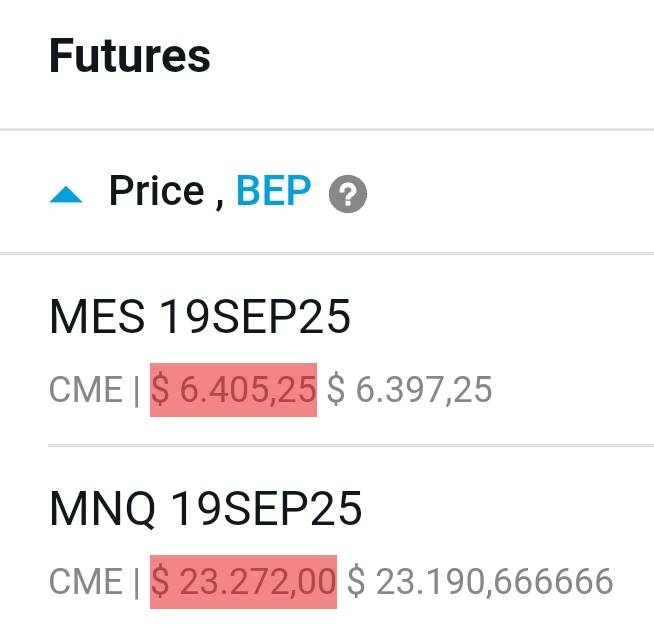The height and width of the screenshot is (632, 654).
Task: Click the divider between MES and MNQ rows
Action: [x=350, y=445]
